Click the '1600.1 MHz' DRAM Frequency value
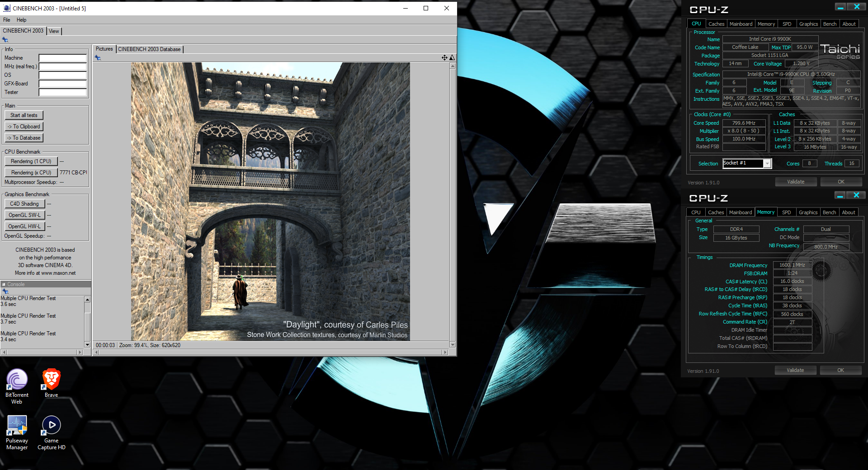 792,265
